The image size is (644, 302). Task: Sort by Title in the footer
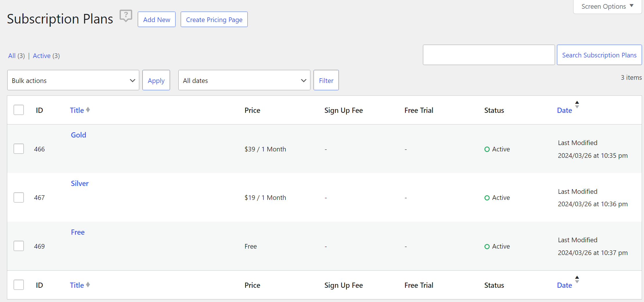(77, 285)
